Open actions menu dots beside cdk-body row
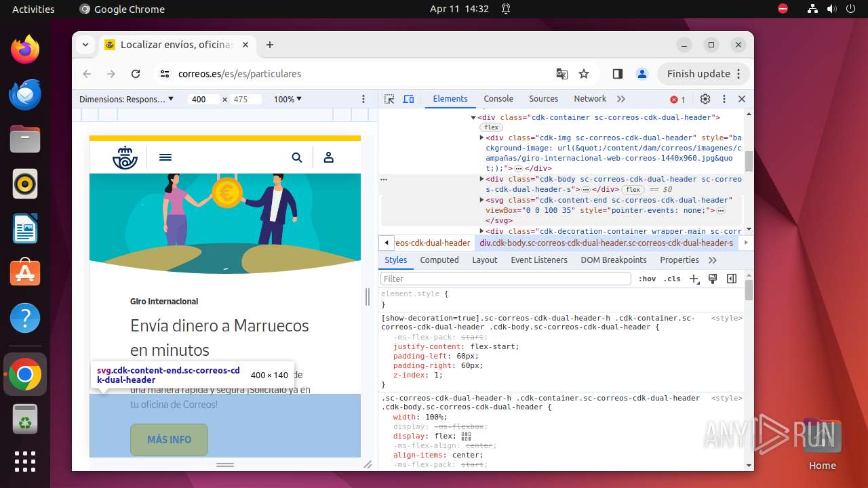The width and height of the screenshot is (868, 488). coord(384,180)
